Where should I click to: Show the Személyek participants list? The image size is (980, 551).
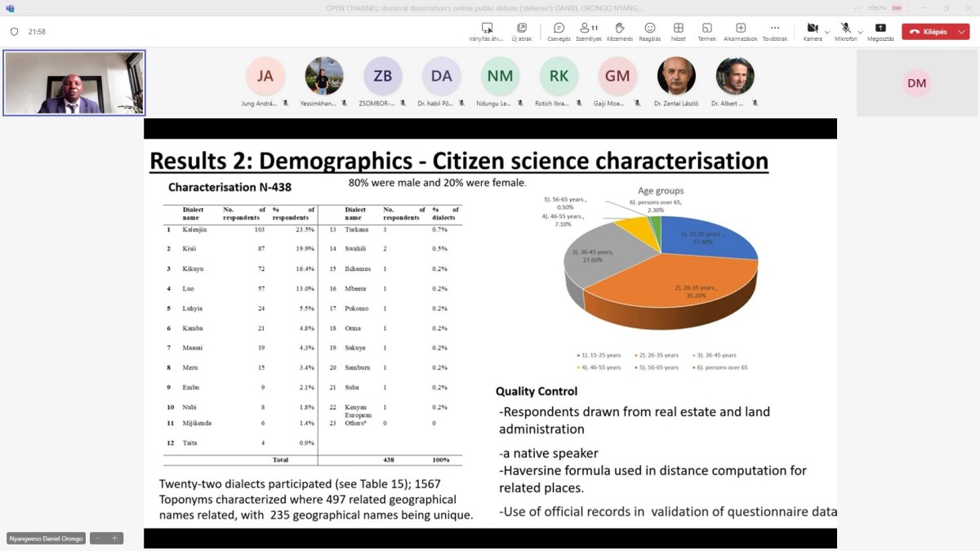(x=588, y=31)
